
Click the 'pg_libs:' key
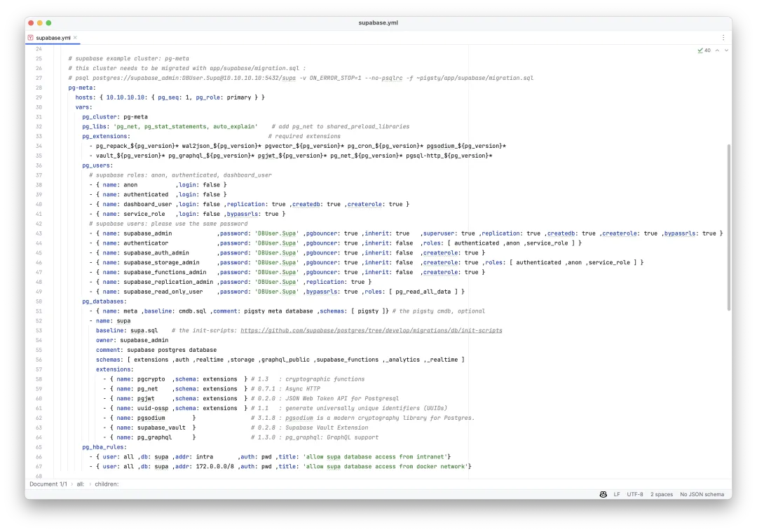point(96,126)
